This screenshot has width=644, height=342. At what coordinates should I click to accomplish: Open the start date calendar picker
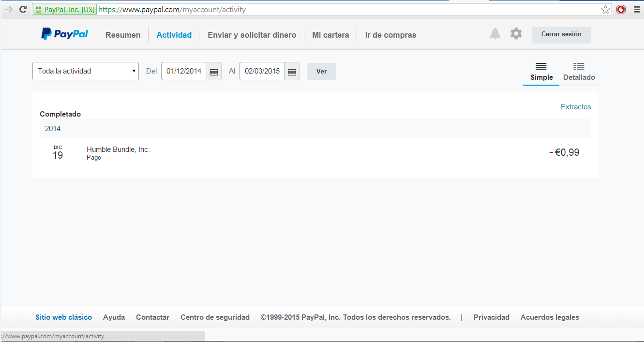click(x=214, y=72)
